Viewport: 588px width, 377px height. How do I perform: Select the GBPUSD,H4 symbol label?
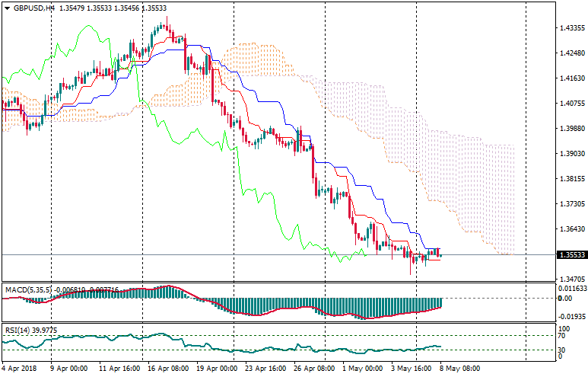[34, 8]
